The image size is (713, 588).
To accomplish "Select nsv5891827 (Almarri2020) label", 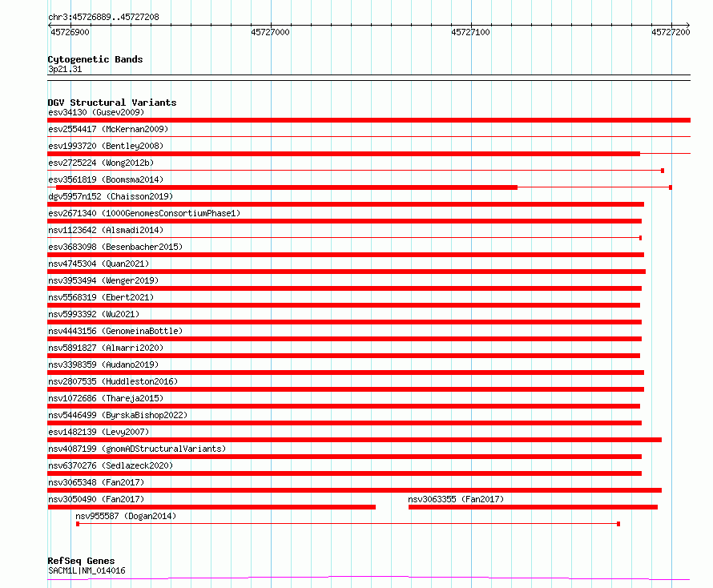I will pyautogui.click(x=106, y=348).
